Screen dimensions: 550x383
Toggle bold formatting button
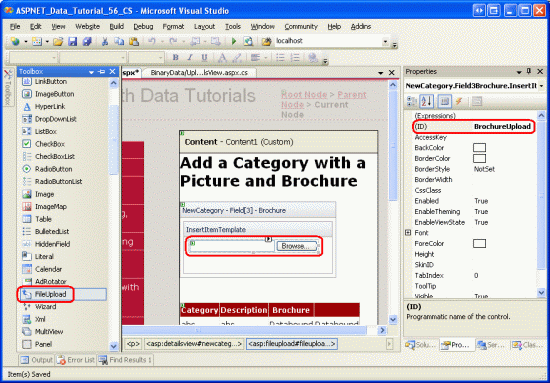tap(176, 58)
